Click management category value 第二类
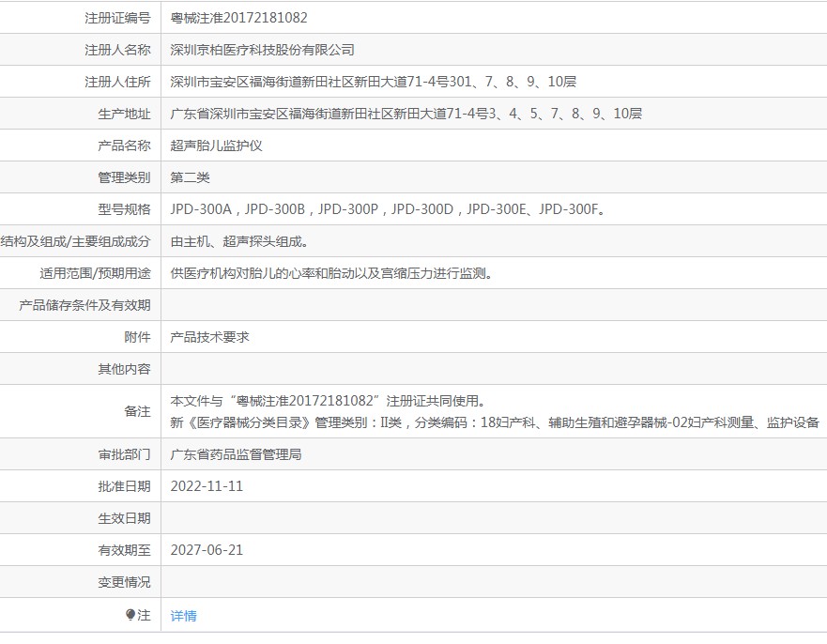 [x=190, y=177]
